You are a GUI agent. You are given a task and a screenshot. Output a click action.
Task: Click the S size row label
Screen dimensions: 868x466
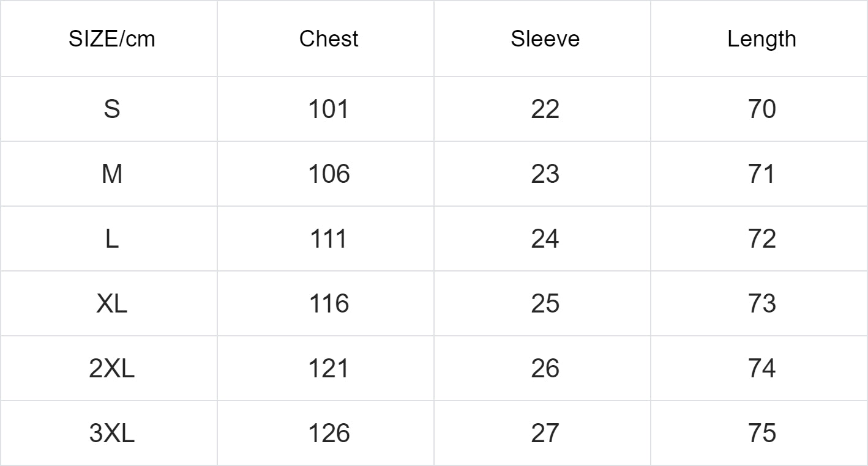coord(111,109)
